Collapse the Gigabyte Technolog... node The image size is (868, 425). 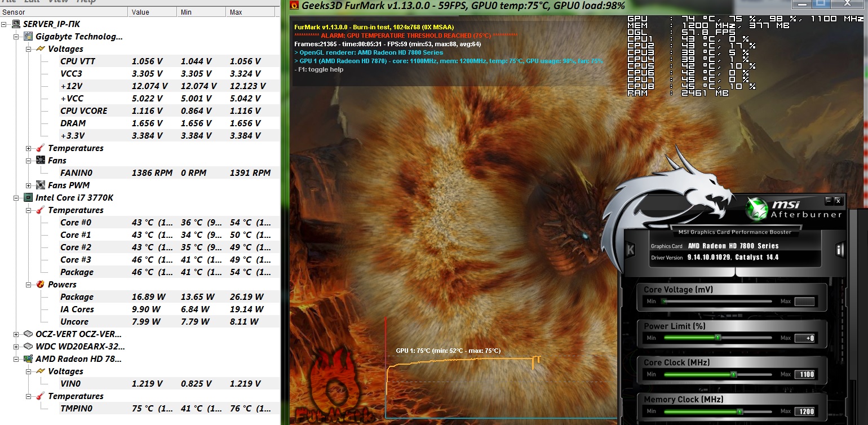tap(16, 37)
